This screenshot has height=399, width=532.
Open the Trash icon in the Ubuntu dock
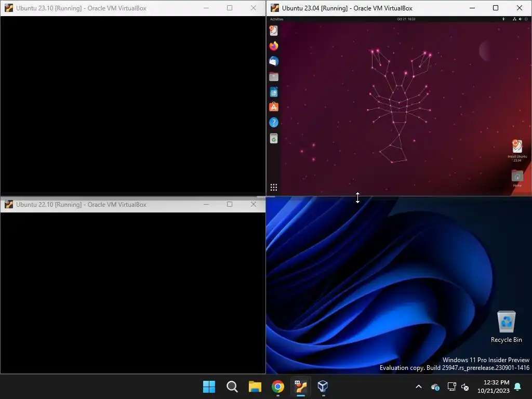273,138
